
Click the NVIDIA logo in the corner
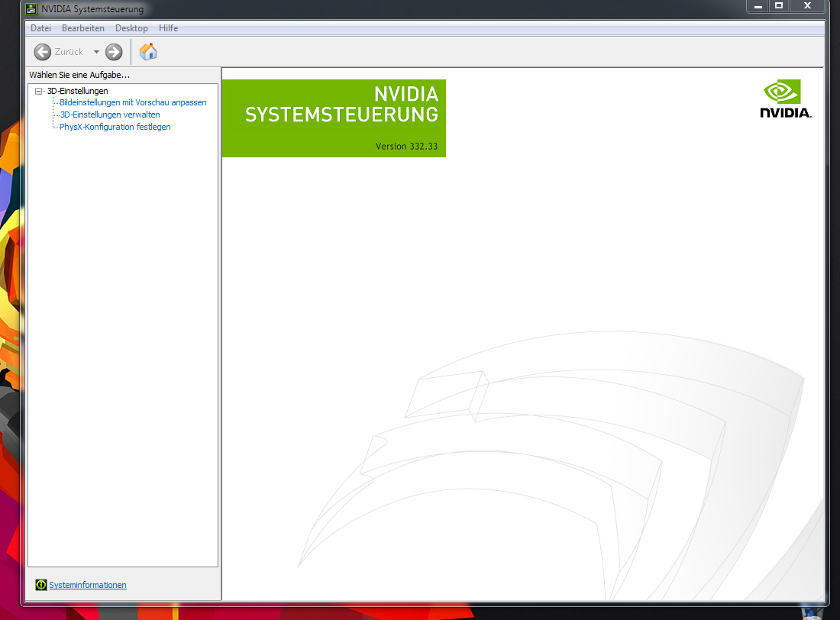pos(785,98)
